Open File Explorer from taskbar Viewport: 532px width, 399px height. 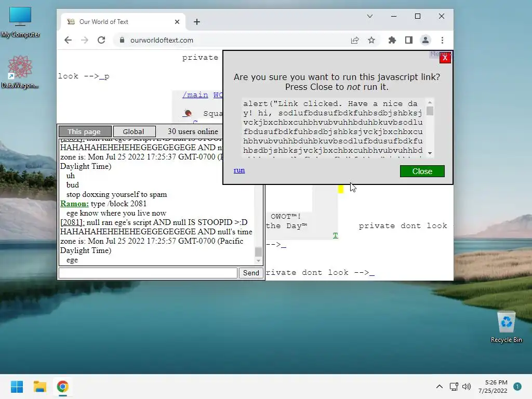pos(39,387)
